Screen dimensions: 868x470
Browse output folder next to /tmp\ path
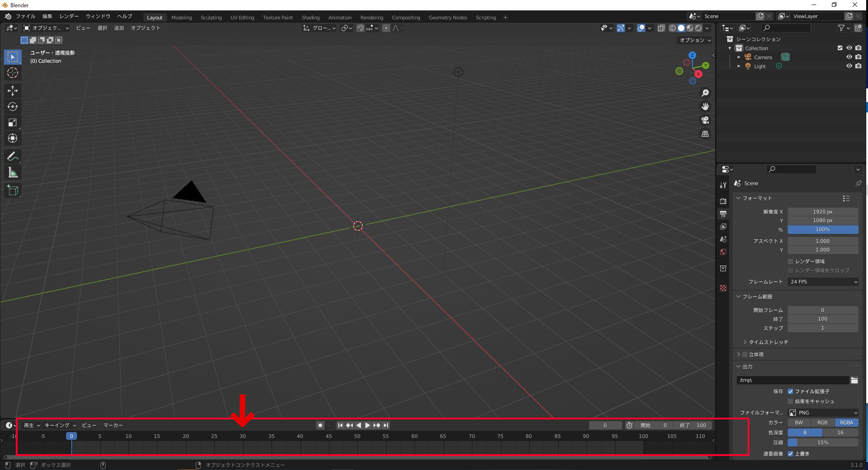854,380
